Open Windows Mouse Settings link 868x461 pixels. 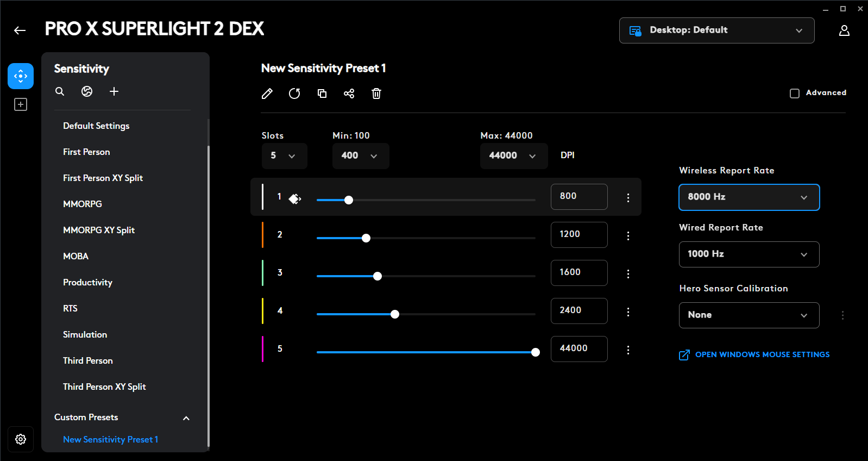762,354
